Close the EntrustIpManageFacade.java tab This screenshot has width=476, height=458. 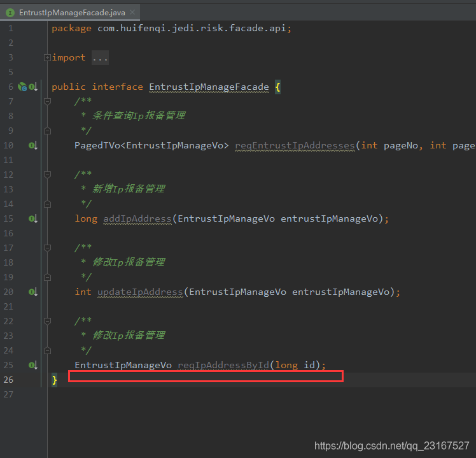point(131,12)
